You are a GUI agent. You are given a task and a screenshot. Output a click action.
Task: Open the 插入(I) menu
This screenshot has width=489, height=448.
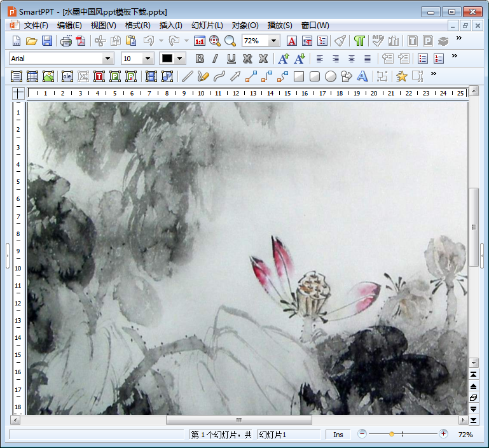170,25
